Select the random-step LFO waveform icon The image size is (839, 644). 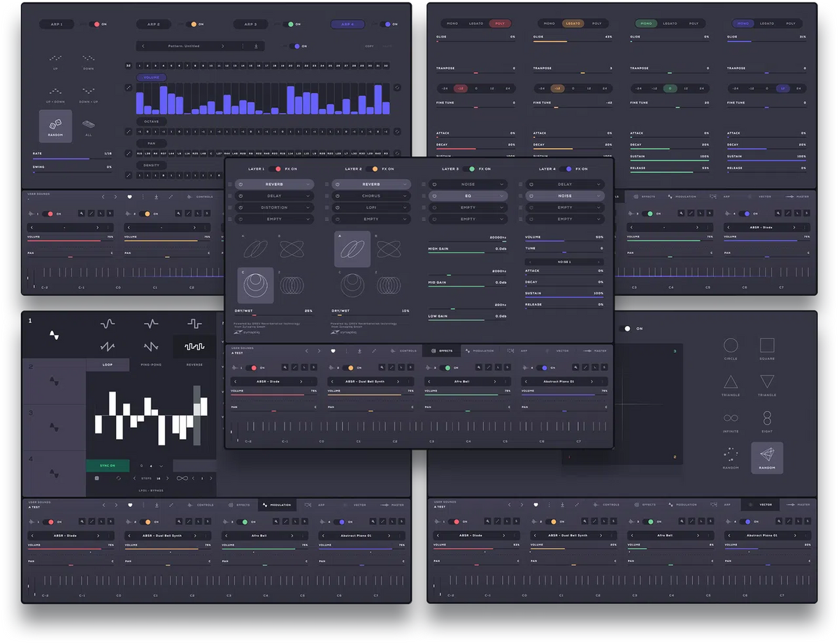coord(194,346)
